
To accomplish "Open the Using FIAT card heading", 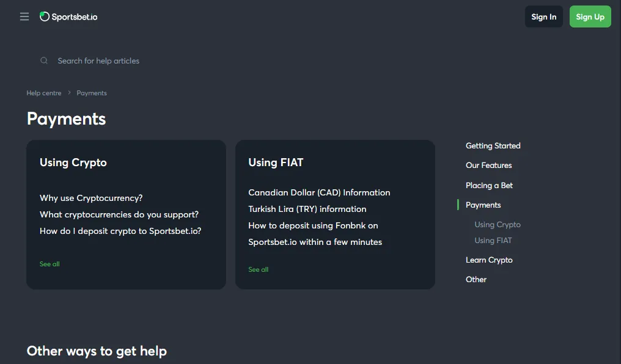I will (x=276, y=162).
